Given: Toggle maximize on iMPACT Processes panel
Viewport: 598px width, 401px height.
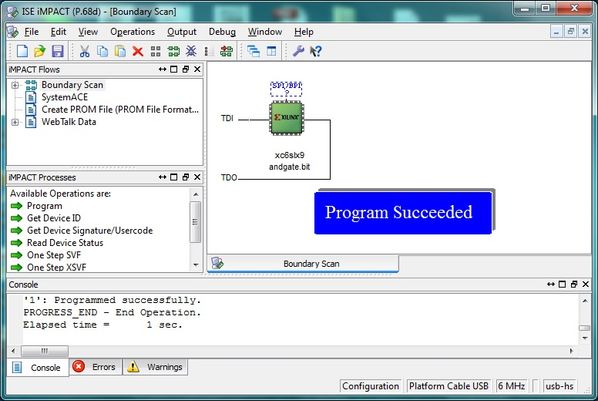Looking at the screenshot, I should pyautogui.click(x=174, y=177).
